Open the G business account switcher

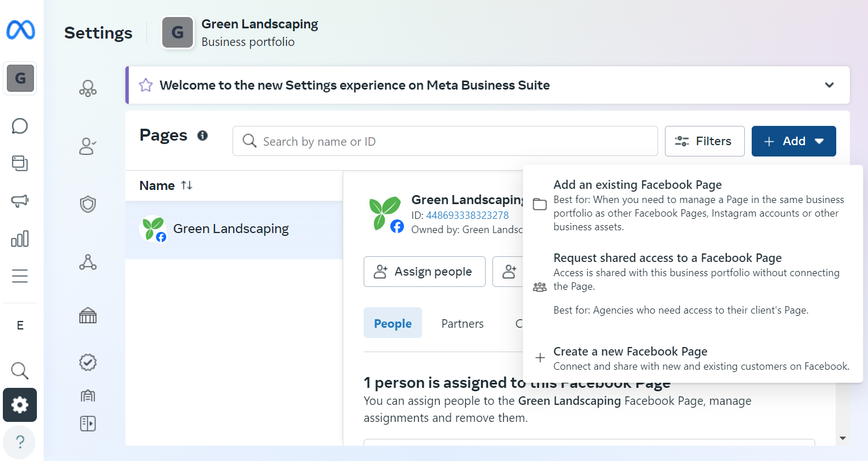(20, 78)
